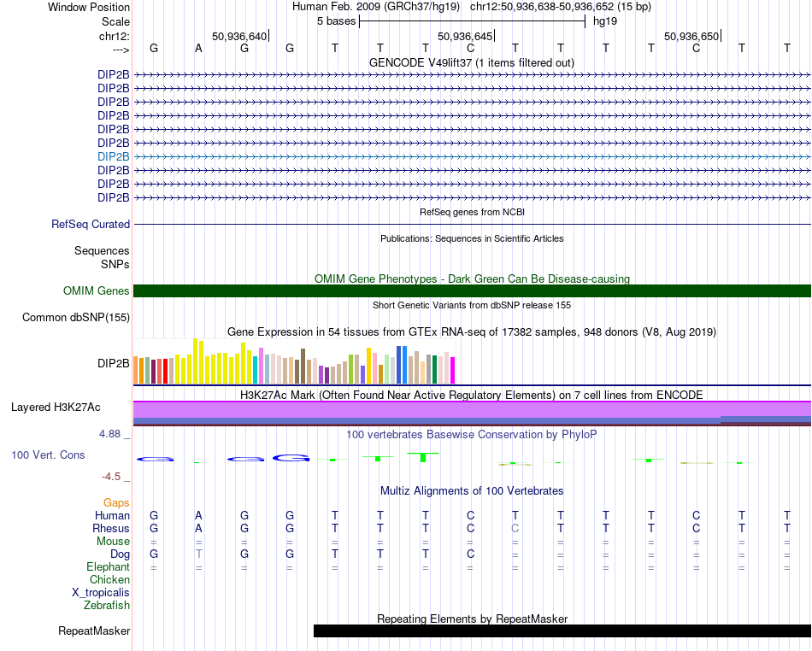Click the Sequences track label
The height and width of the screenshot is (651, 812).
pos(102,251)
